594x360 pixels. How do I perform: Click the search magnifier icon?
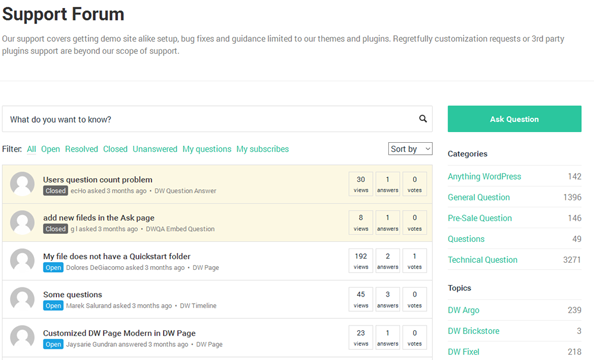click(423, 119)
